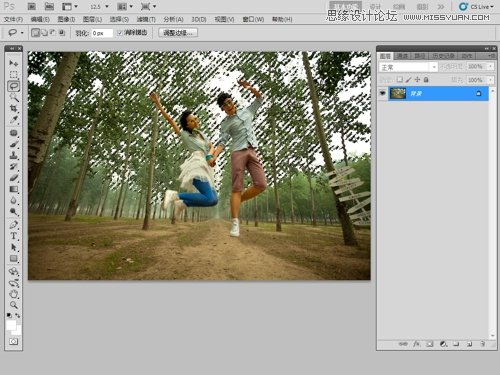Select the Quick Selection tool
Screen dimensions: 500x375
point(13,97)
